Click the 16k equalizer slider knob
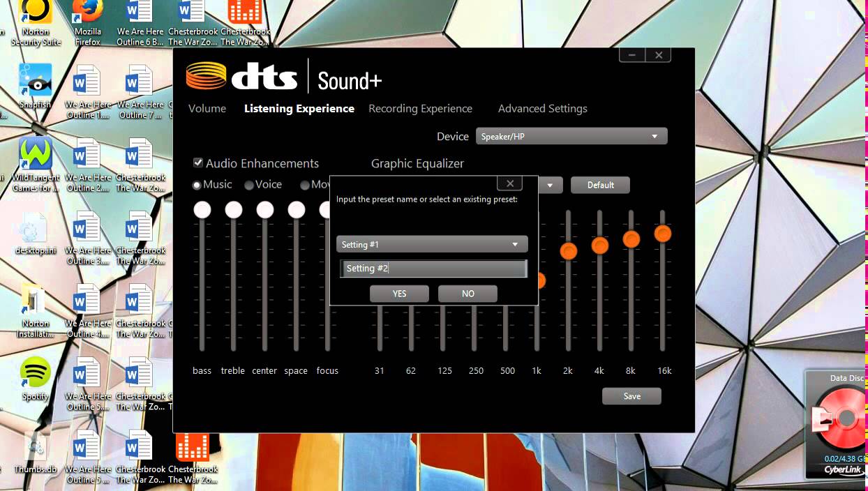This screenshot has width=868, height=491. point(663,234)
